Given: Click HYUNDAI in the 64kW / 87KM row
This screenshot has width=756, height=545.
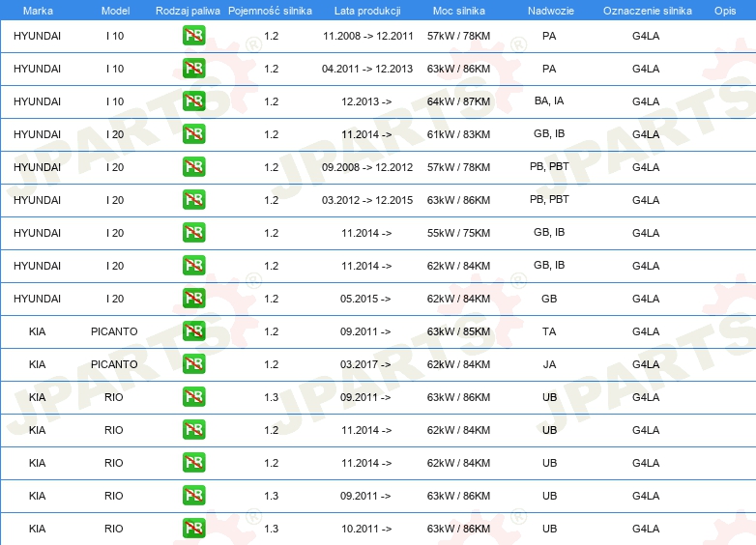Looking at the screenshot, I should point(37,101).
